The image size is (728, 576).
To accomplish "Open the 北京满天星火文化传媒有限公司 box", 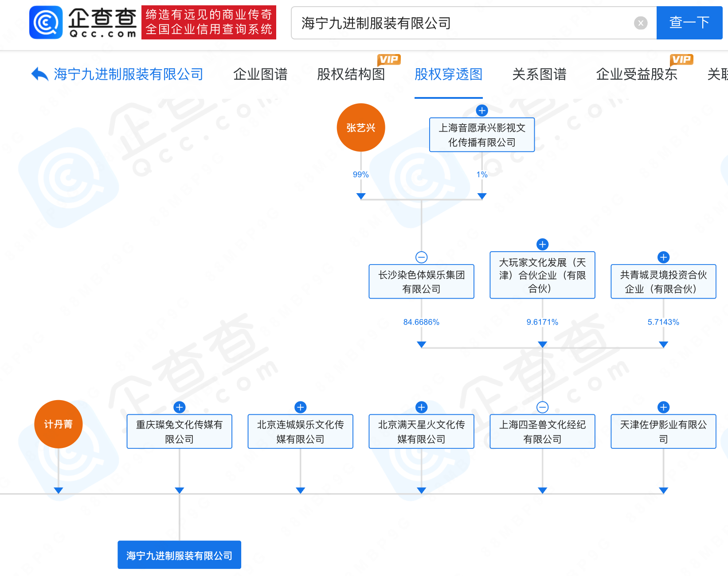I will point(421,432).
